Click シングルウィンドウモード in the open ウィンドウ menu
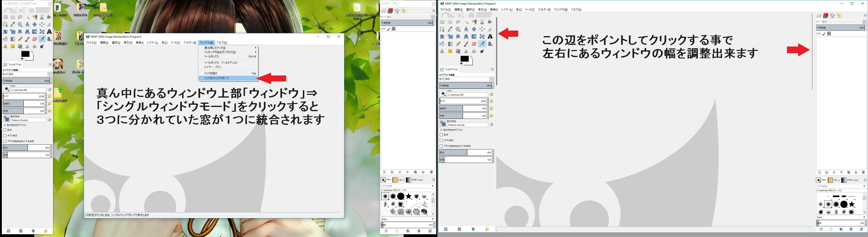Screen dimensions: 868x237 click(x=228, y=78)
